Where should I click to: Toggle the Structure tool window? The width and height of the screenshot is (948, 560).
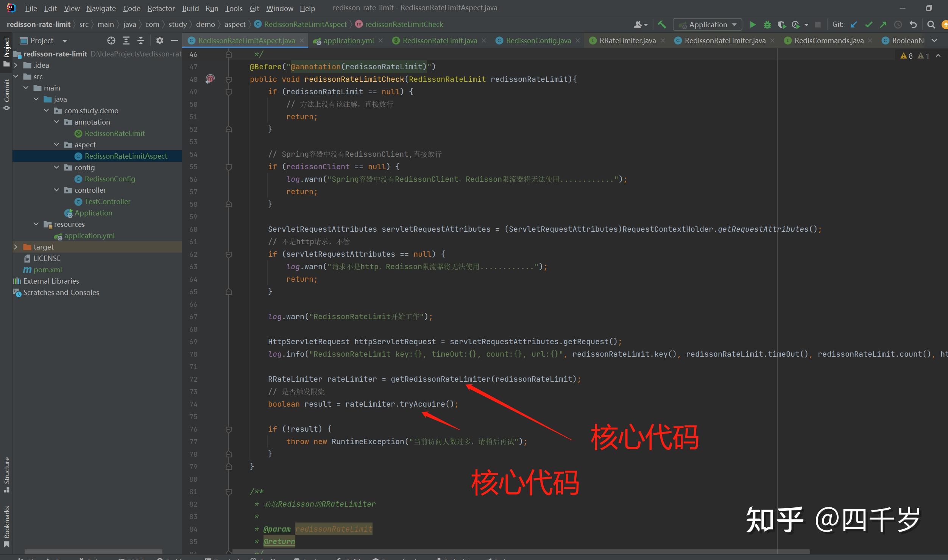(x=6, y=474)
